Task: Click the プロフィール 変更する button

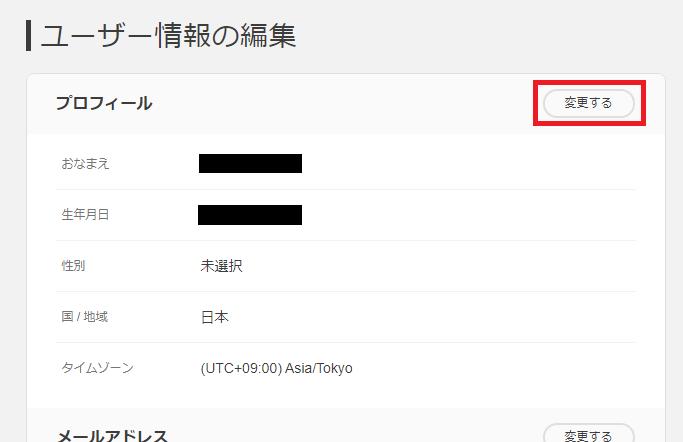Action: (x=588, y=103)
